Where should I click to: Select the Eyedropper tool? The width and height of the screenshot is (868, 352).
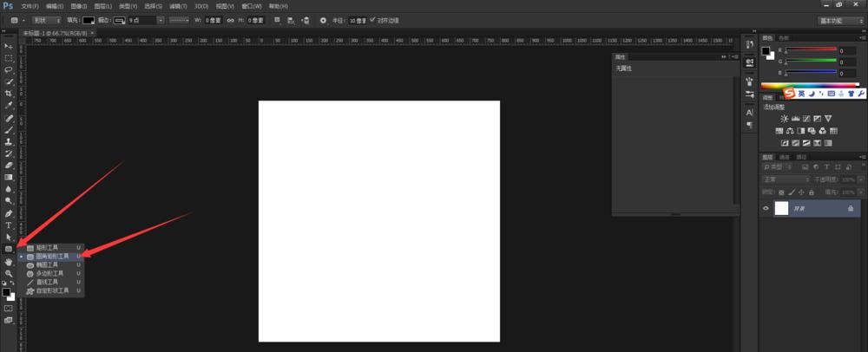click(x=9, y=105)
